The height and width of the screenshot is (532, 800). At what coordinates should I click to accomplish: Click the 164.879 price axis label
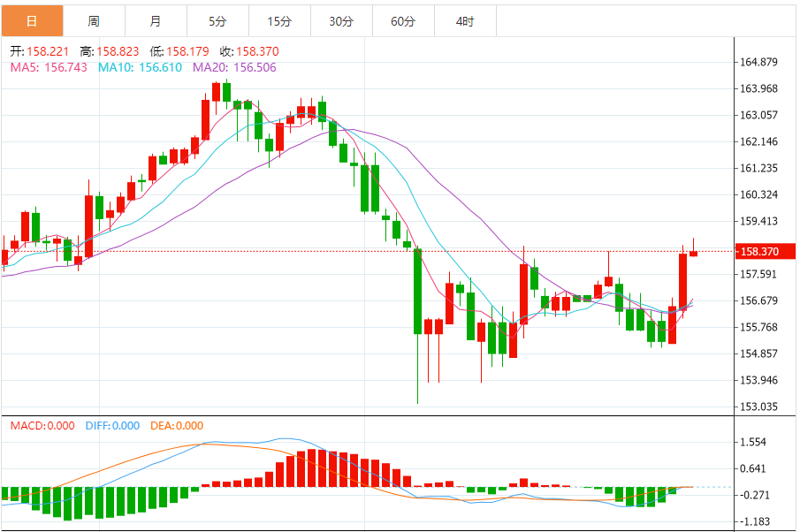[758, 62]
